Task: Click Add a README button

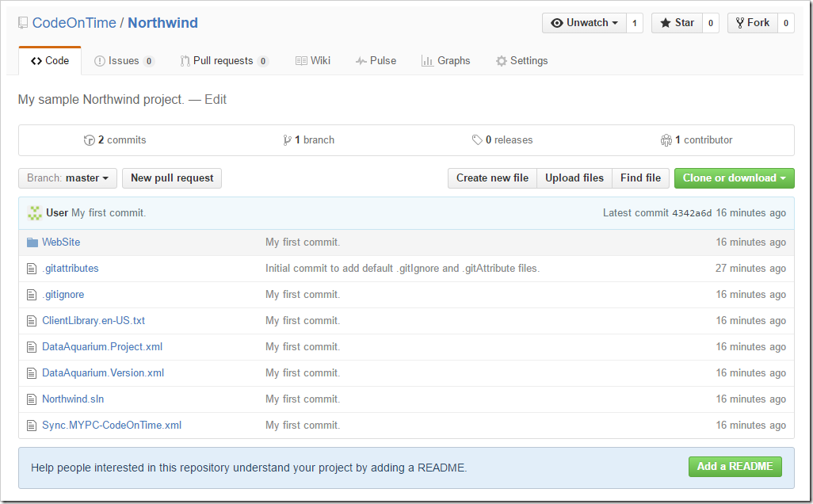Action: pos(735,467)
